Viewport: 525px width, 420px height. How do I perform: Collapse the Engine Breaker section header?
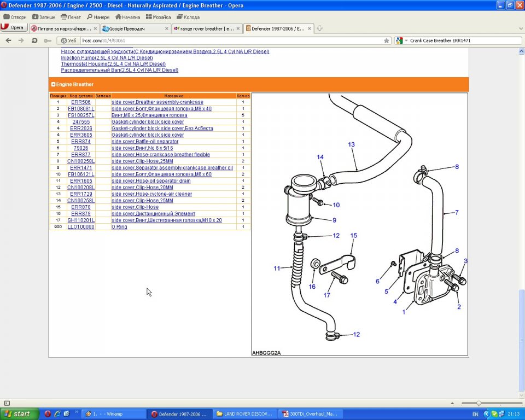54,85
